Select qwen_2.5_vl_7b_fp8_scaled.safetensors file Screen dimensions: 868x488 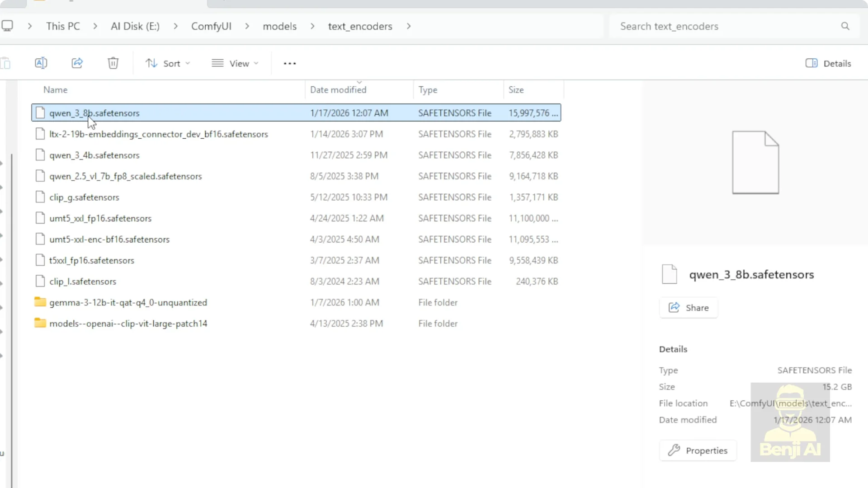coord(126,176)
